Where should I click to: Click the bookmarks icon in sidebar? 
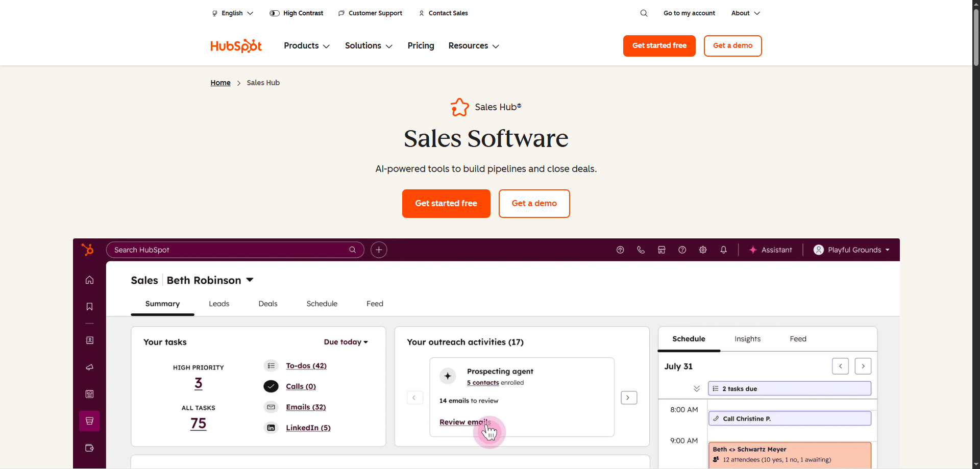coord(89,307)
